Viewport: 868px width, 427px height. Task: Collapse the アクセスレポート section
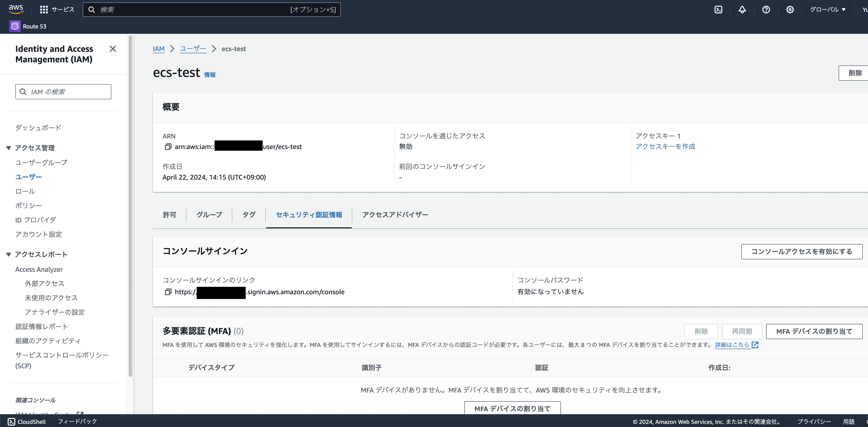click(8, 254)
